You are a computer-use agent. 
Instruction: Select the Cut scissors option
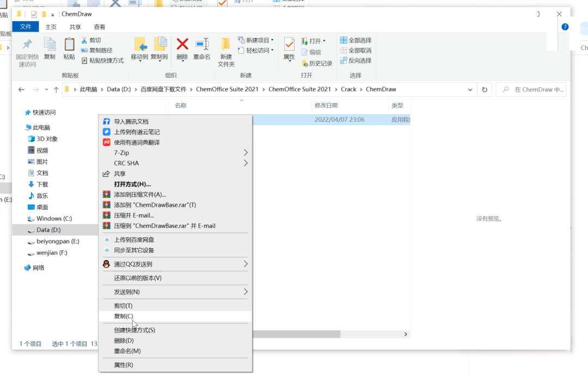(x=91, y=40)
